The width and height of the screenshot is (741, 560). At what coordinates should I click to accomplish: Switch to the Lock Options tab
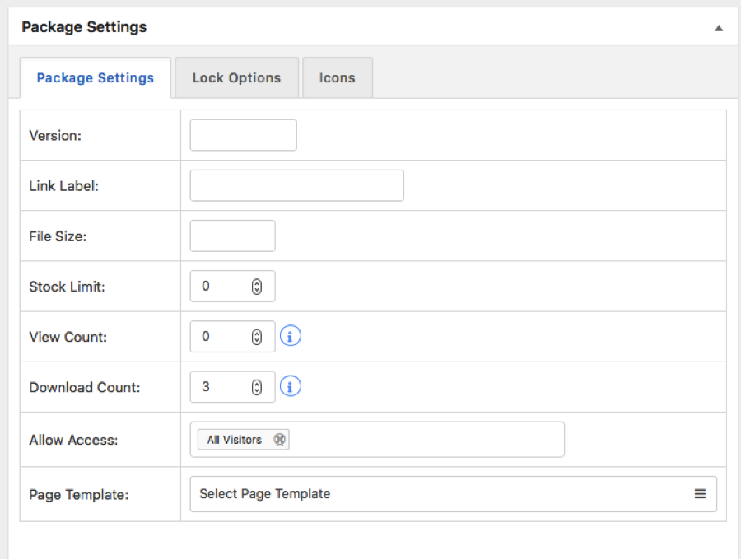236,78
